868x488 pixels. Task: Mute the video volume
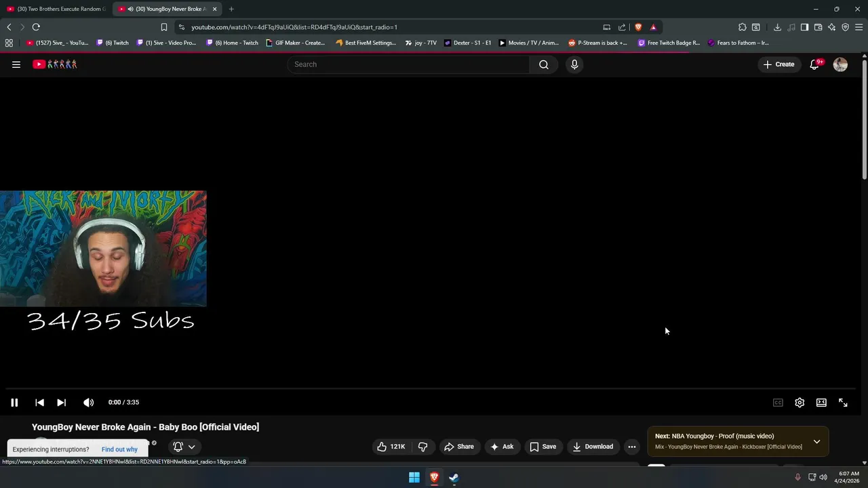(88, 403)
